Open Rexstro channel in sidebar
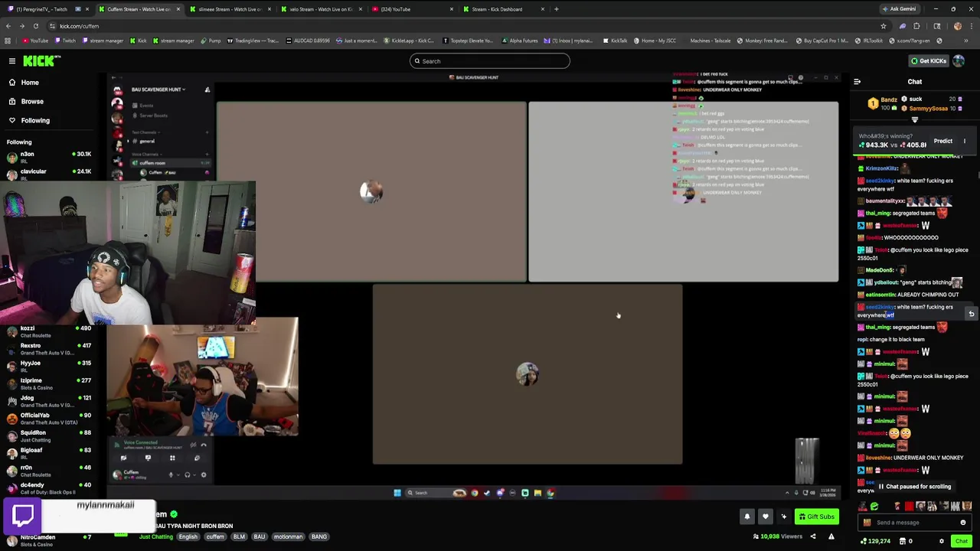980x551 pixels. (47, 349)
